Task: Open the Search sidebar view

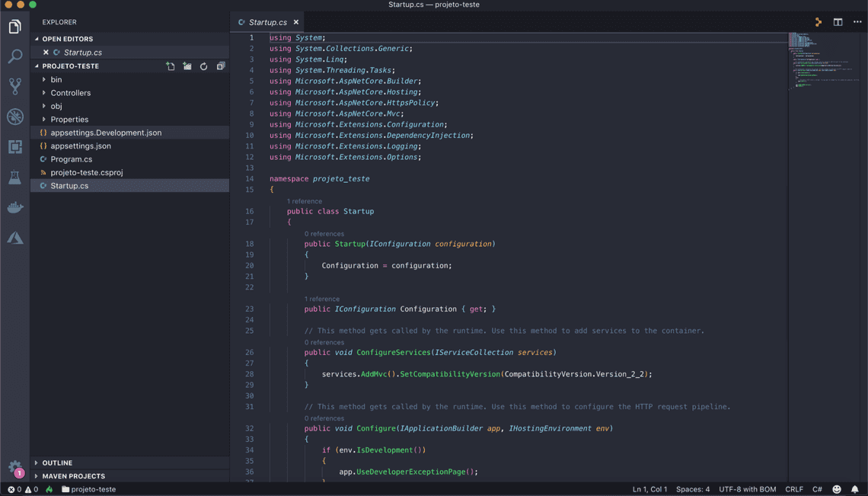Action: click(14, 56)
